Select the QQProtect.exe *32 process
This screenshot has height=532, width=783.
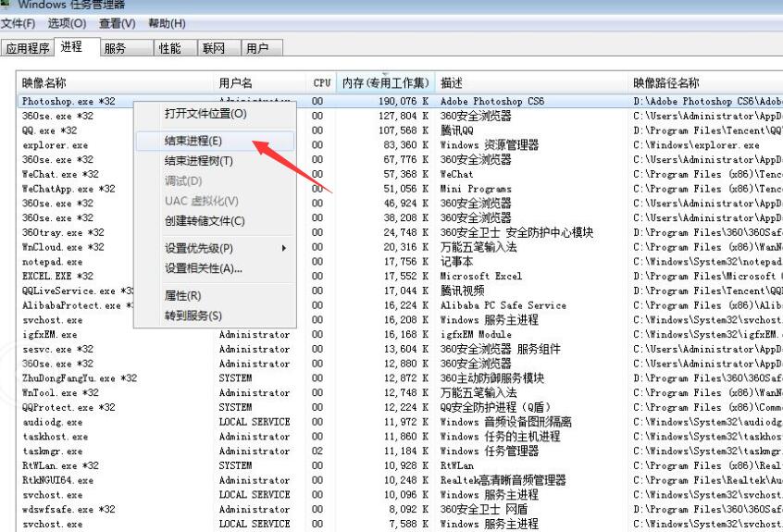click(68, 407)
